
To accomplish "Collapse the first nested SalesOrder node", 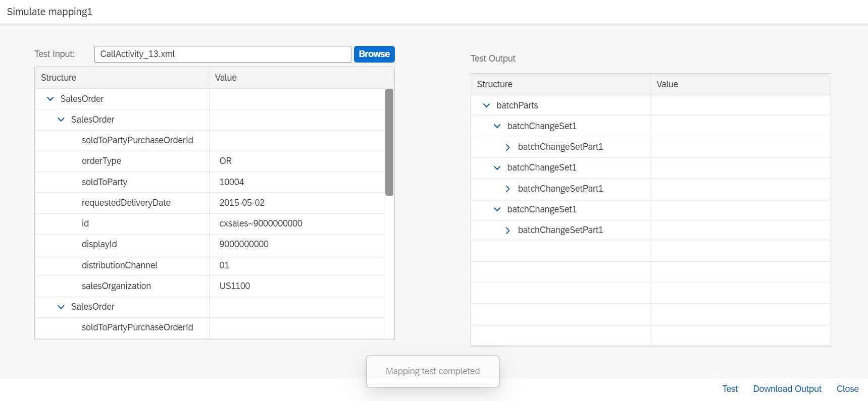I will [61, 120].
